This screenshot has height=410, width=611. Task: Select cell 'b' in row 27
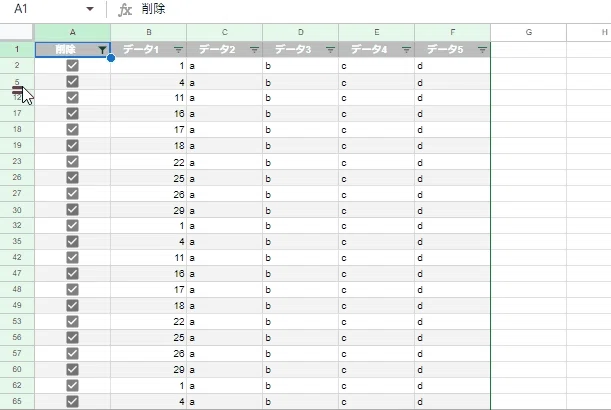click(x=300, y=194)
